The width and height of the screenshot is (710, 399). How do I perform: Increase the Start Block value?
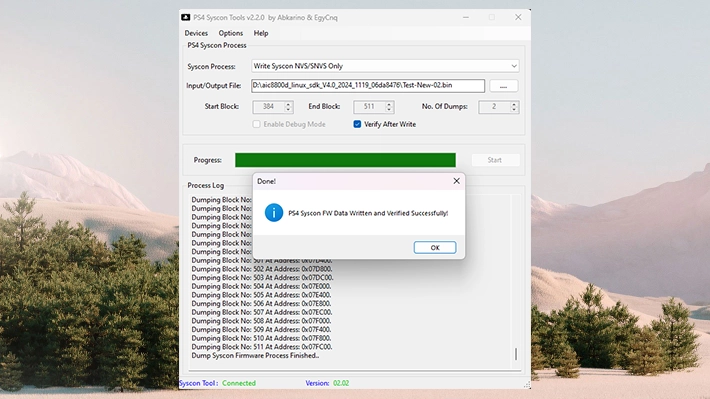(288, 104)
